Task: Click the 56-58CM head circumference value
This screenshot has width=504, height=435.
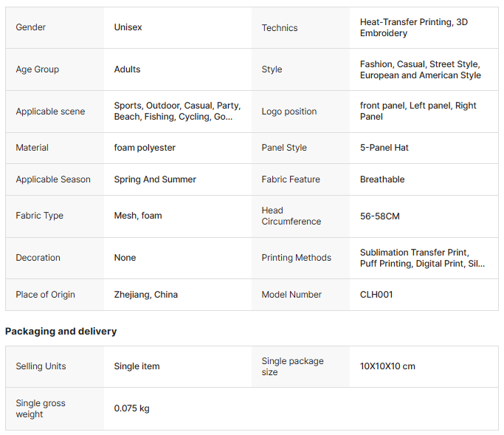Action: (380, 216)
